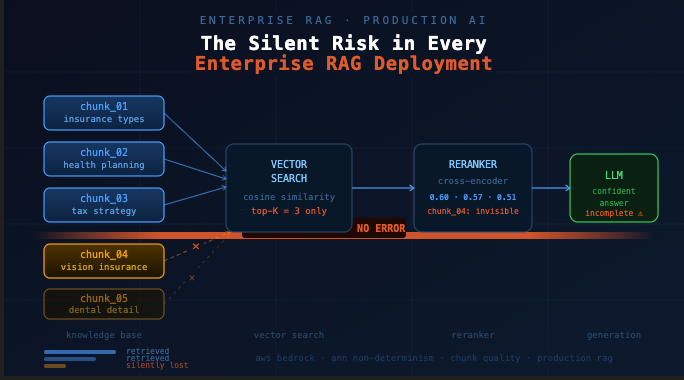Click the scores '0.60 · 0.57 · 0.51'
The height and width of the screenshot is (380, 684).
(x=473, y=197)
